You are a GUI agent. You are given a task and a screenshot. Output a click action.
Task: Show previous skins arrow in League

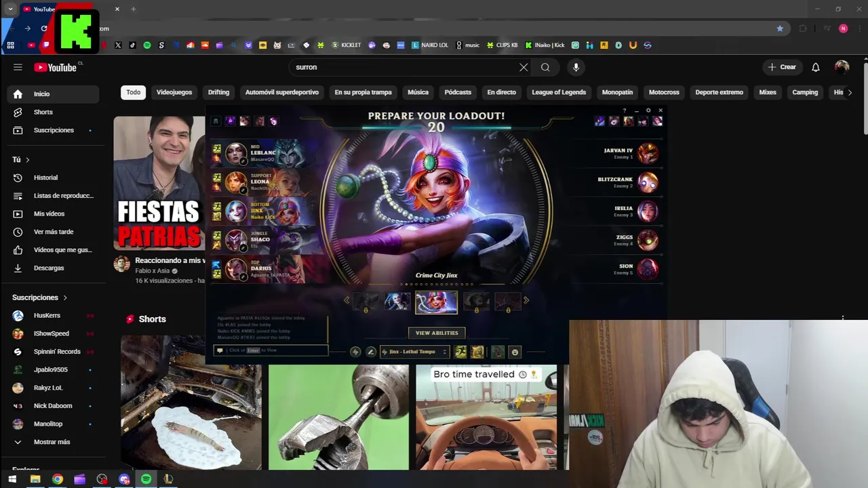click(347, 300)
